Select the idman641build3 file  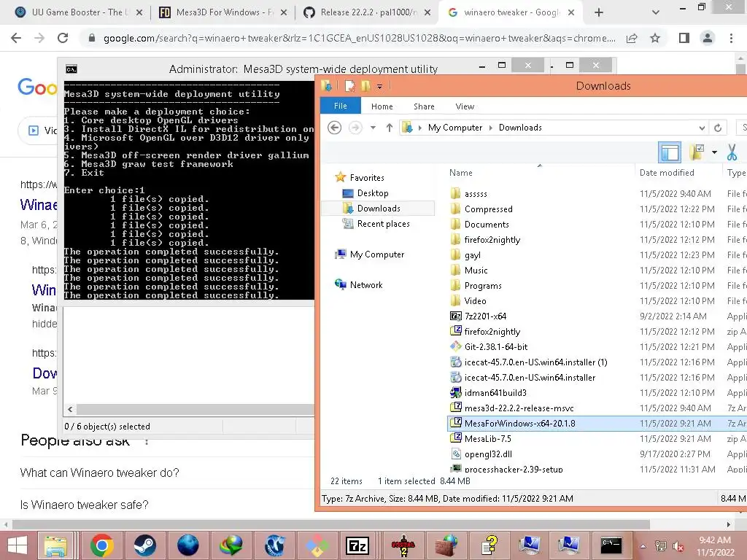[495, 393]
